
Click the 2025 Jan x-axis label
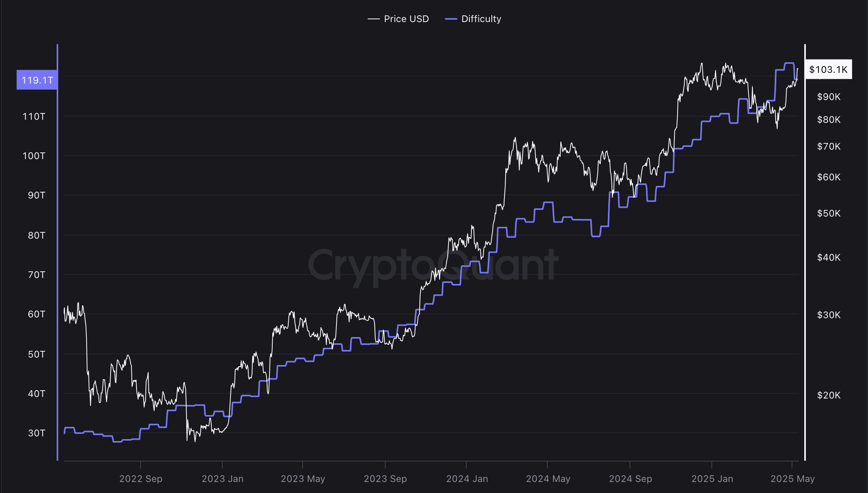tap(712, 479)
